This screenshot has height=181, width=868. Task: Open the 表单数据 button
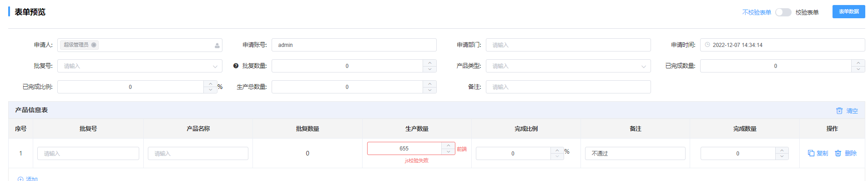849,12
